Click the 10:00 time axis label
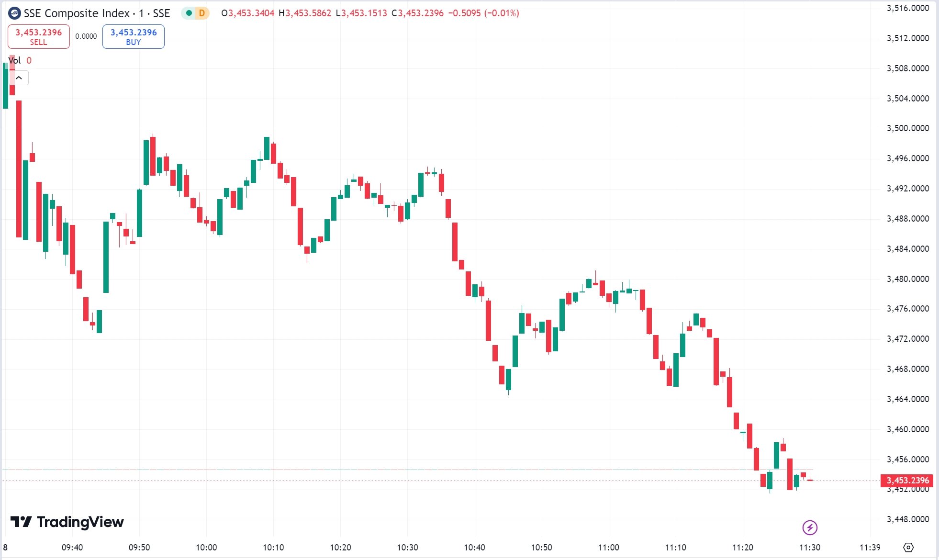The width and height of the screenshot is (939, 560). pyautogui.click(x=206, y=547)
